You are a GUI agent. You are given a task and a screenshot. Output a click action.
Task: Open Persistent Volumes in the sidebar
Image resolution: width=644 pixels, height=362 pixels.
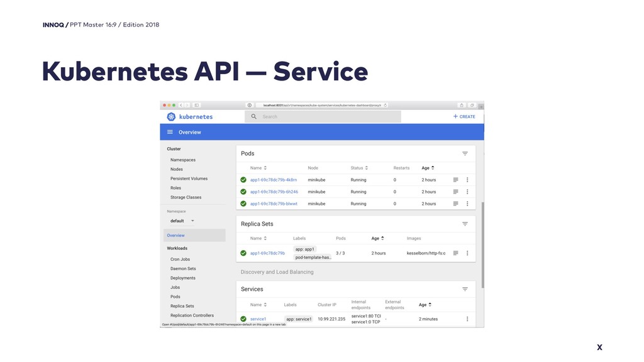189,178
